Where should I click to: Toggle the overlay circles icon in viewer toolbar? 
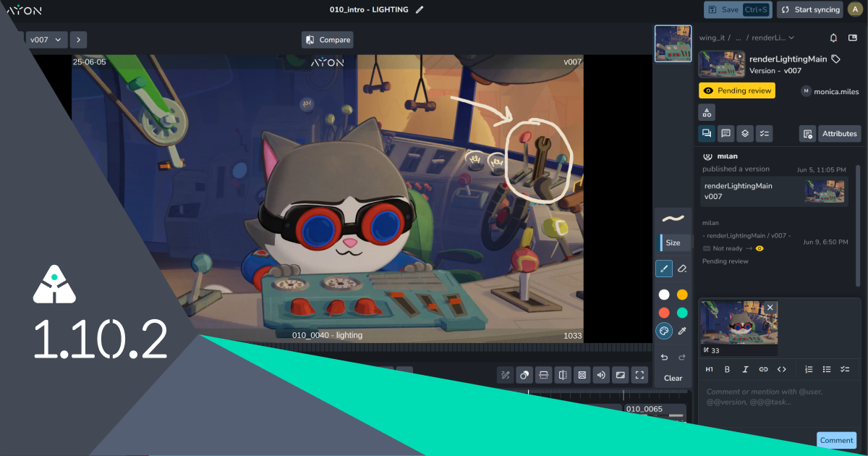[525, 375]
